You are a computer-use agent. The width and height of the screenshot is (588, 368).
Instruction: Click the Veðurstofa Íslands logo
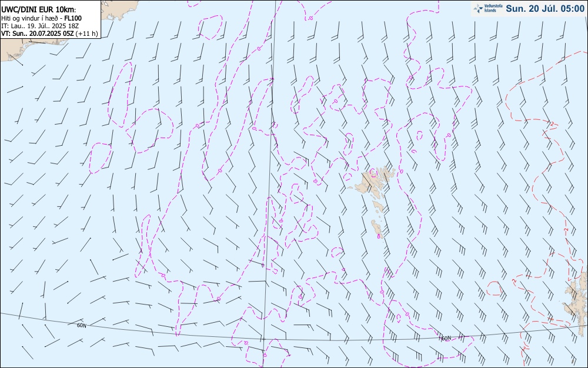488,8
